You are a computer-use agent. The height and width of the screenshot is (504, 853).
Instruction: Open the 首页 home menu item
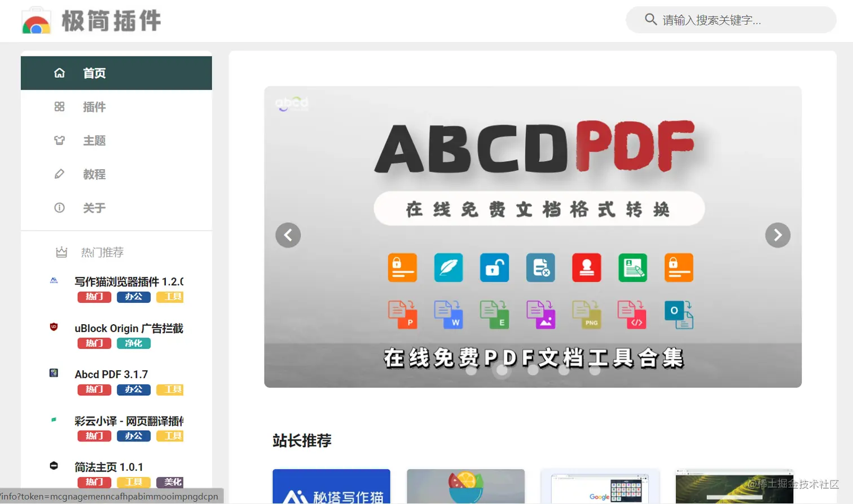pyautogui.click(x=116, y=73)
